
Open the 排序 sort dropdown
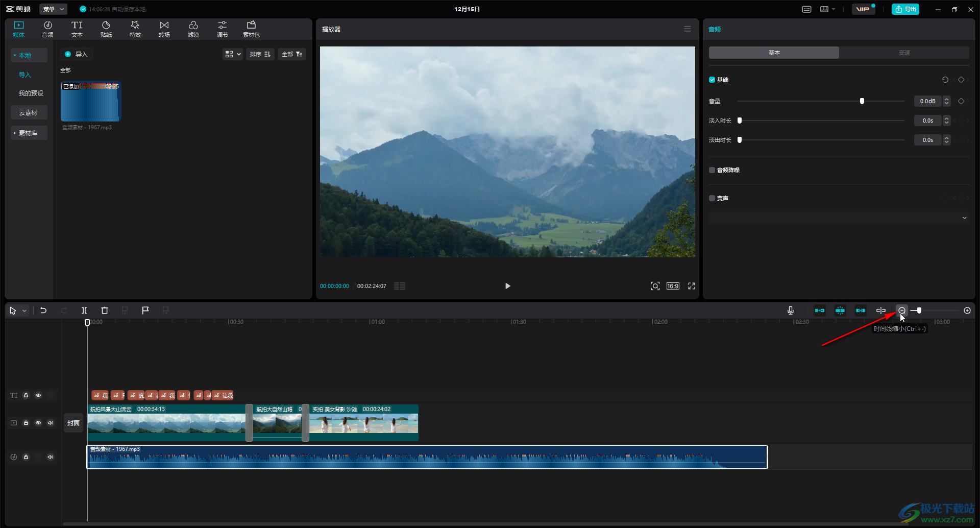tap(260, 54)
